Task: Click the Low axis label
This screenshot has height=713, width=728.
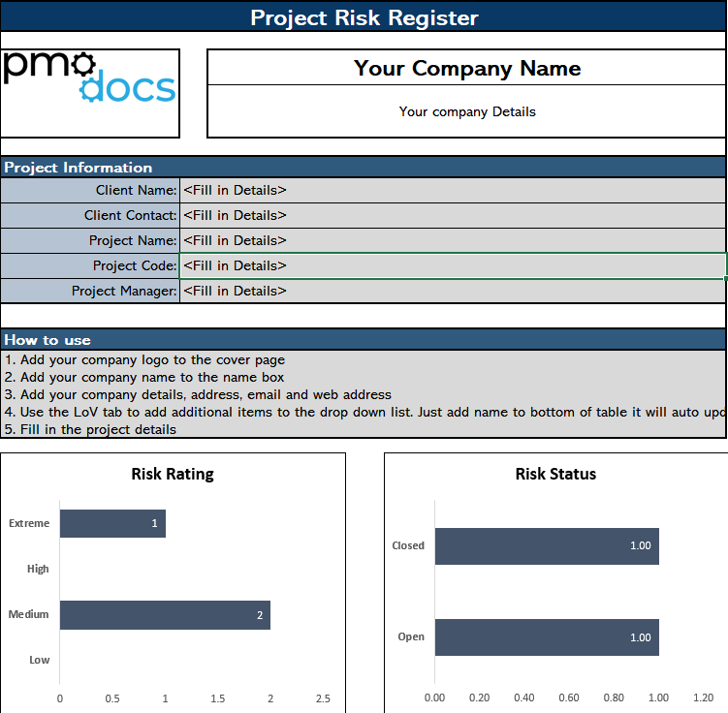Action: tap(39, 660)
